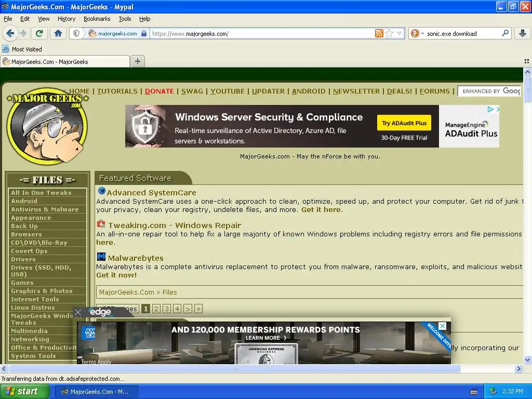Open the Help menu

145,19
